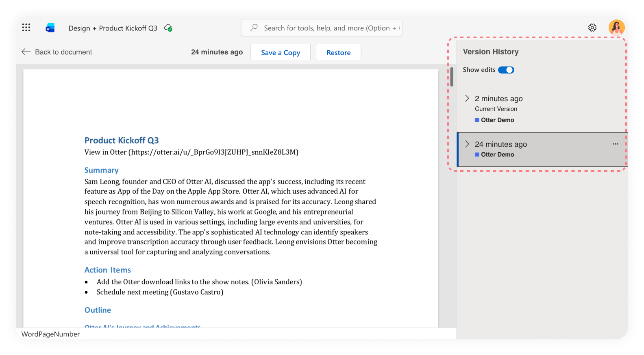Click the document title Design + Product Kickoff Q3
This screenshot has width=644, height=355.
(113, 28)
